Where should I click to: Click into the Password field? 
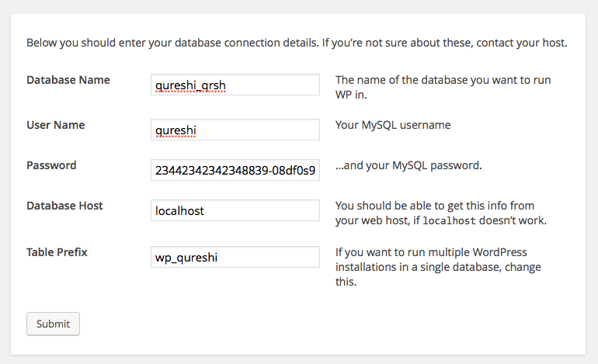pyautogui.click(x=235, y=170)
